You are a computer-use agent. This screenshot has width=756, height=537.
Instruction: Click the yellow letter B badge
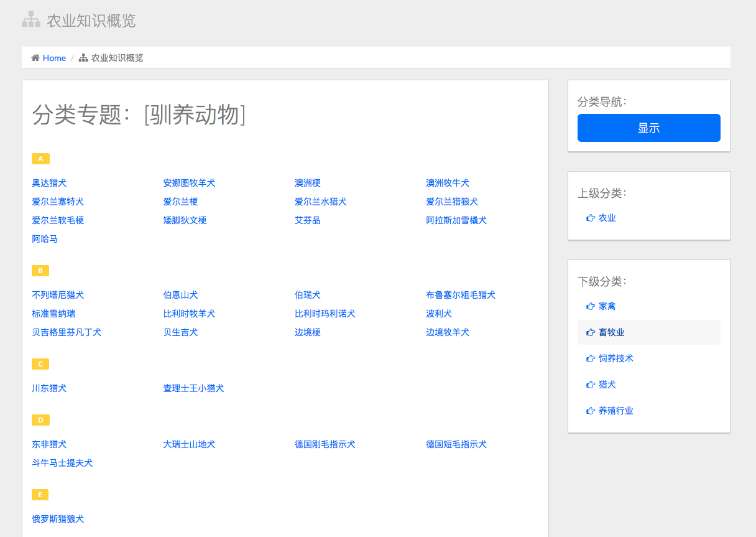pos(40,271)
